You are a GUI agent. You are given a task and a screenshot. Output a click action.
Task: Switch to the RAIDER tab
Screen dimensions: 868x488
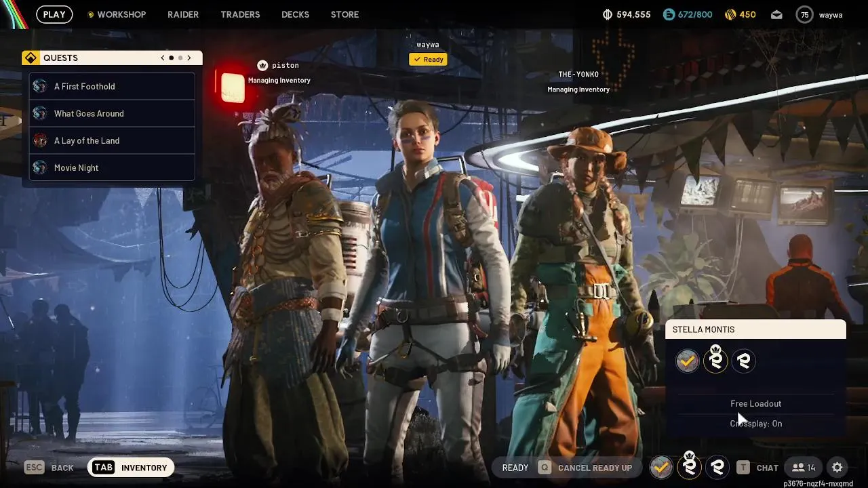coord(183,14)
